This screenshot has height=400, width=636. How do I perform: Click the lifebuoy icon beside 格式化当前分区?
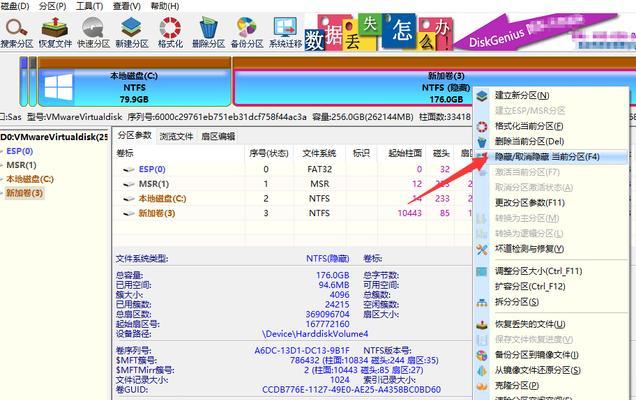click(x=482, y=127)
